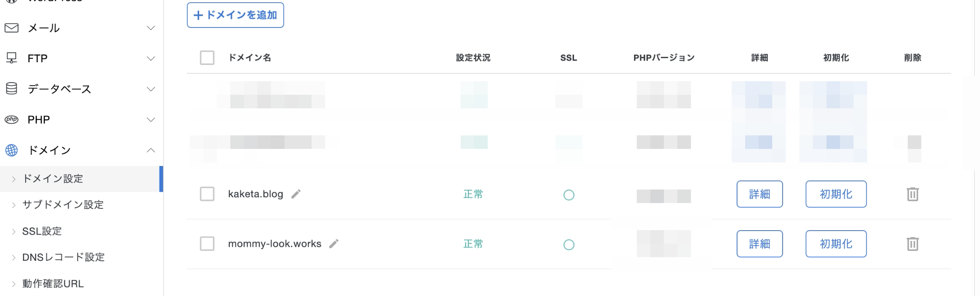Click the ドメインを追加 button

(235, 15)
